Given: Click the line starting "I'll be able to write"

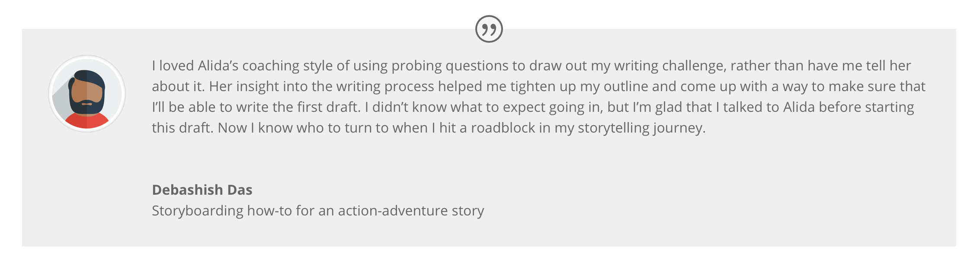Looking at the screenshot, I should [533, 107].
